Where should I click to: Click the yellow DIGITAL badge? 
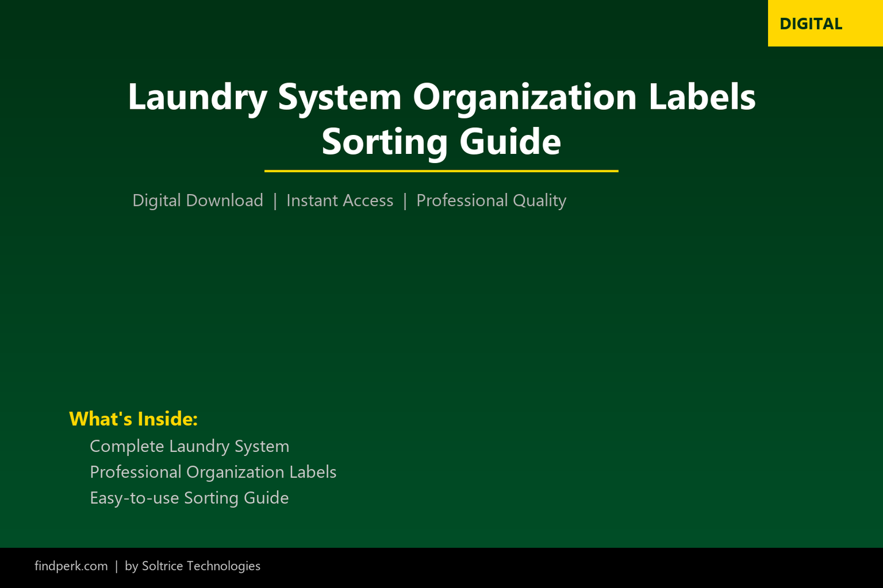pyautogui.click(x=825, y=23)
